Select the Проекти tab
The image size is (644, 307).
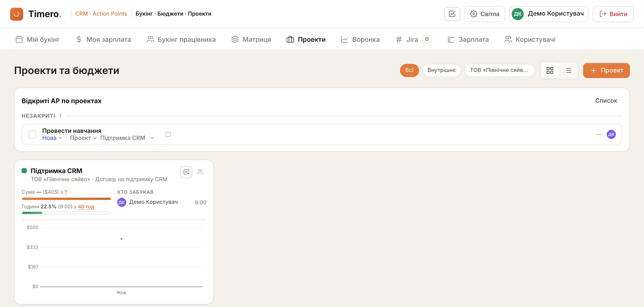(x=306, y=39)
